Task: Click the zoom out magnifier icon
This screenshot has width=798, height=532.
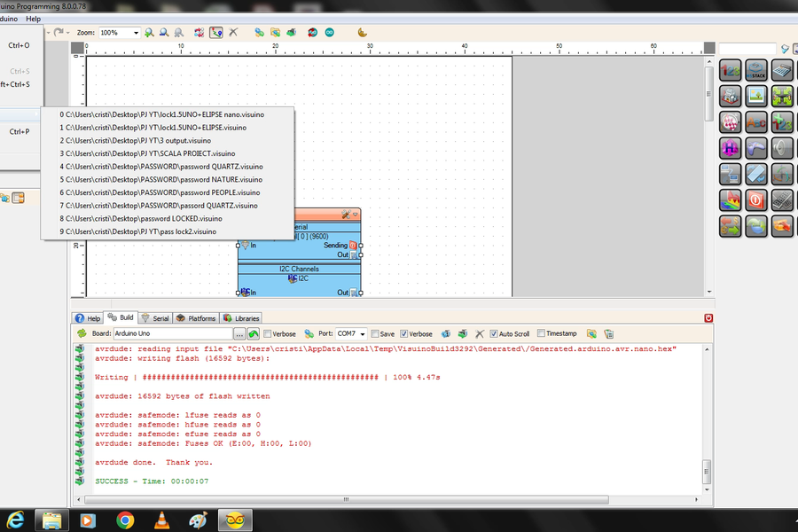Action: coord(164,33)
